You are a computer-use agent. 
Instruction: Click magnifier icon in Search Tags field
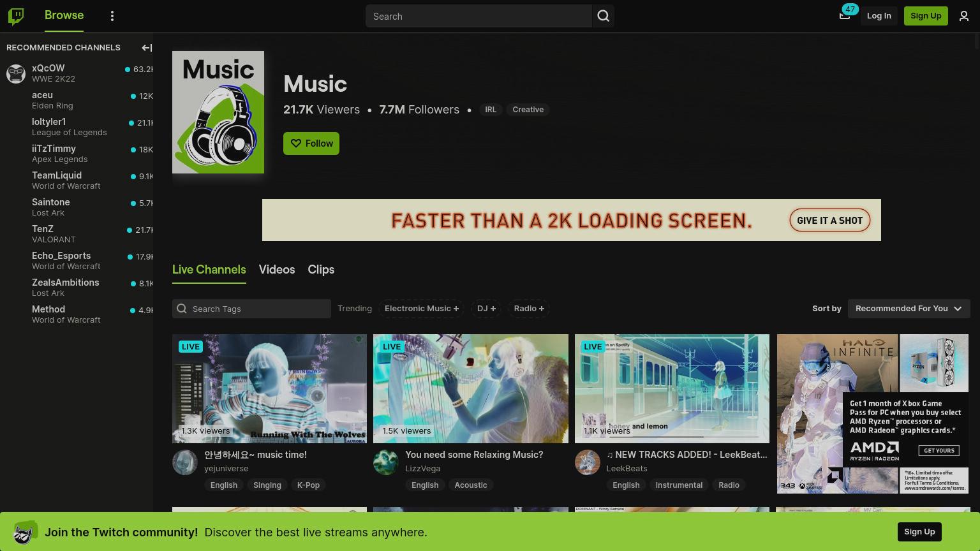(182, 309)
